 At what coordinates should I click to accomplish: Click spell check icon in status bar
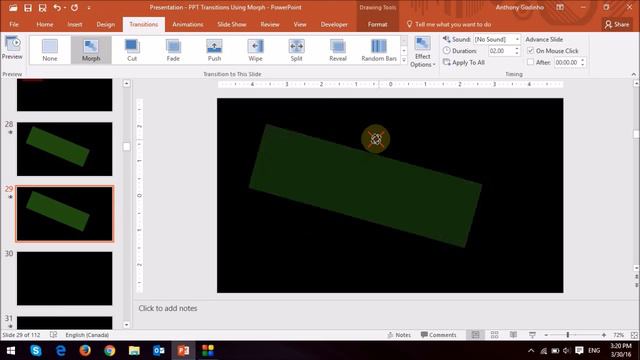[53, 335]
